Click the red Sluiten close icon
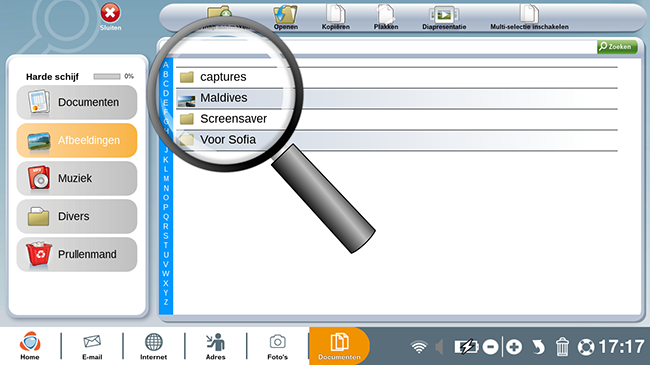Screen dimensions: 650x365 pos(110,13)
